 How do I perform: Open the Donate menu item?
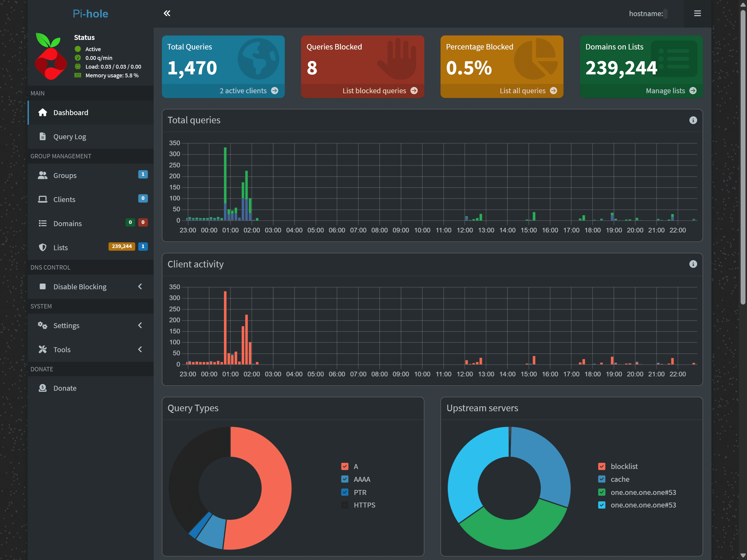[91, 388]
